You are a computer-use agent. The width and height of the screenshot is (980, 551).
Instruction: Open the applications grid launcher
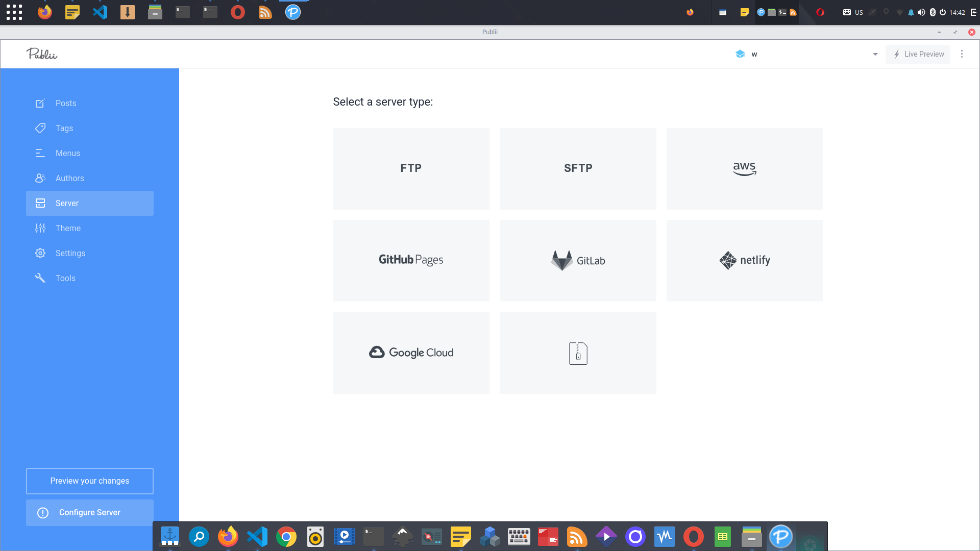(14, 12)
